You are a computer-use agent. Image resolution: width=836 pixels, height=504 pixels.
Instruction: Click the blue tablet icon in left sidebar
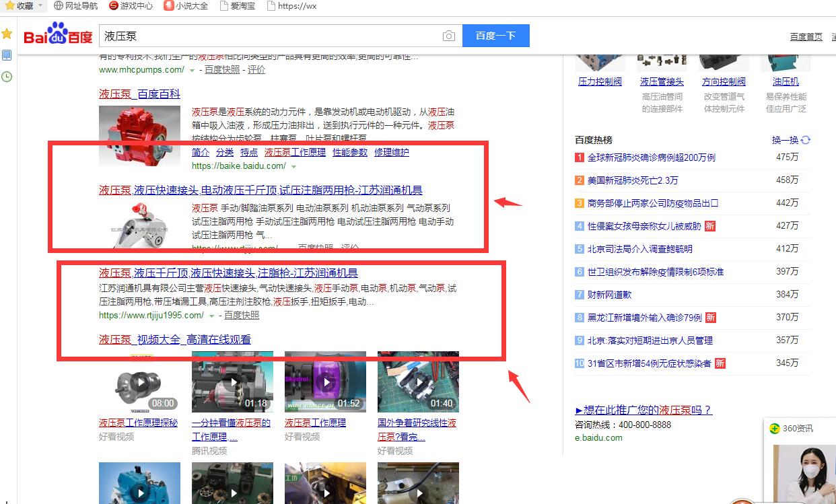[x=7, y=55]
